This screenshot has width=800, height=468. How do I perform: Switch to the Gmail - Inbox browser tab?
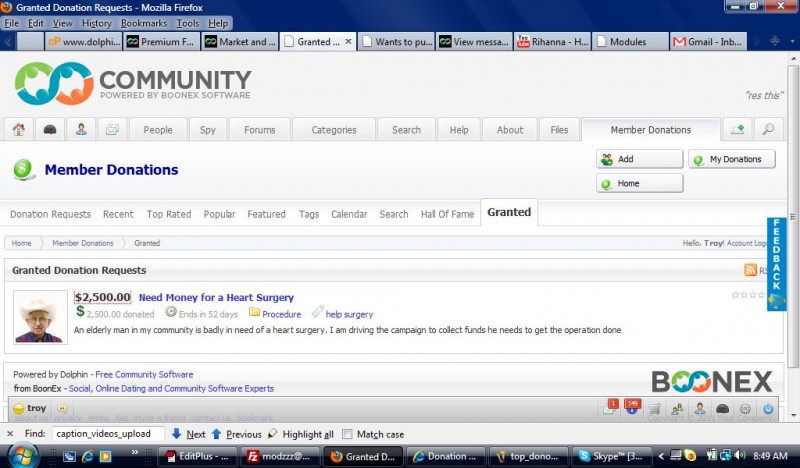[x=708, y=42]
